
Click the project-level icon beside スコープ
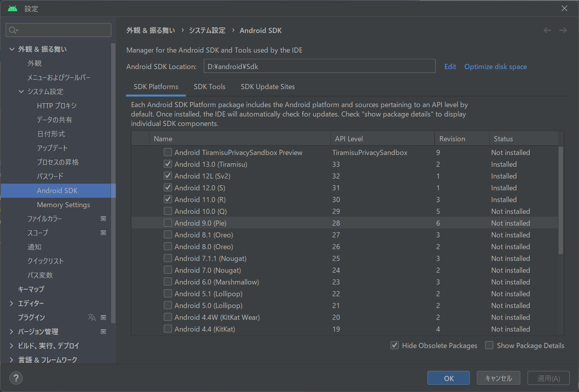[104, 233]
